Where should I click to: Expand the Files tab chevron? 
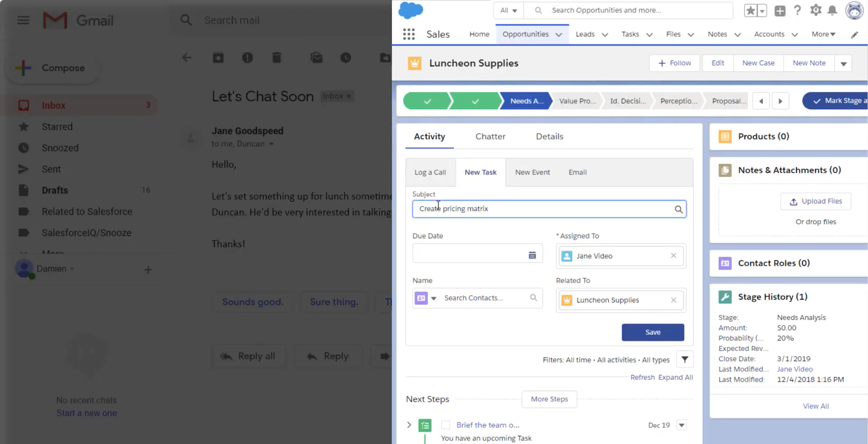click(x=691, y=35)
